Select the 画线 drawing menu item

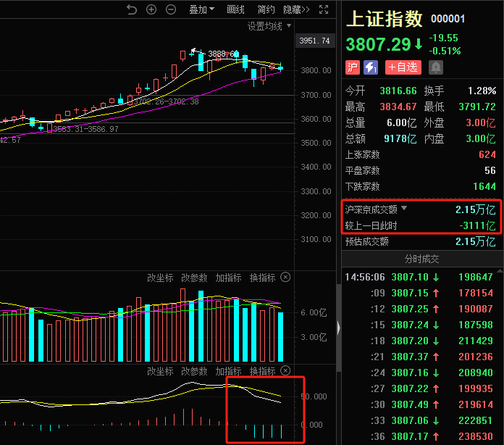click(235, 9)
